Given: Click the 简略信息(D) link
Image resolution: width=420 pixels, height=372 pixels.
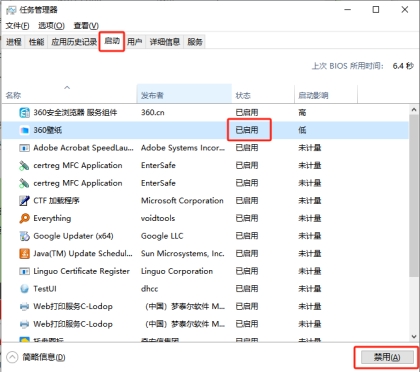Looking at the screenshot, I should pos(44,357).
